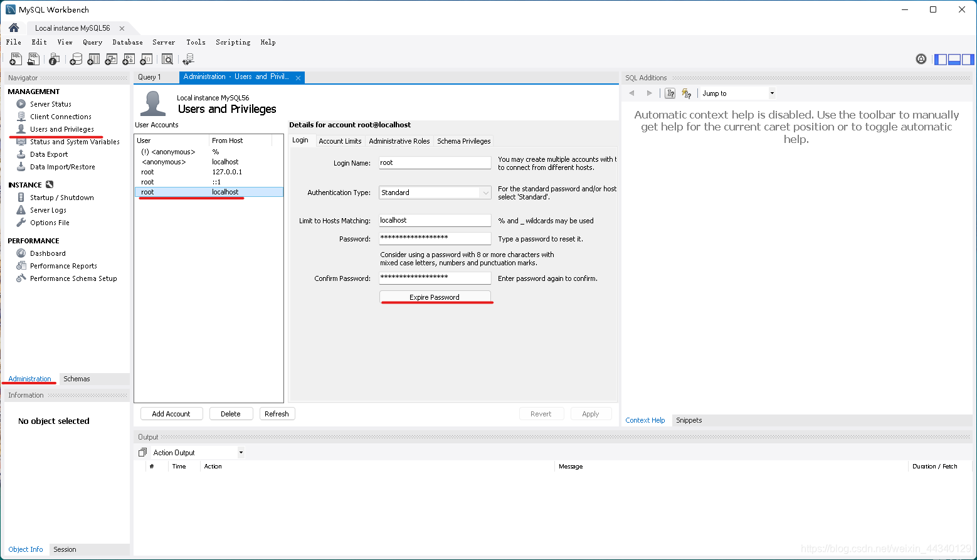977x560 pixels.
Task: Toggle automatic context help
Action: tap(686, 93)
